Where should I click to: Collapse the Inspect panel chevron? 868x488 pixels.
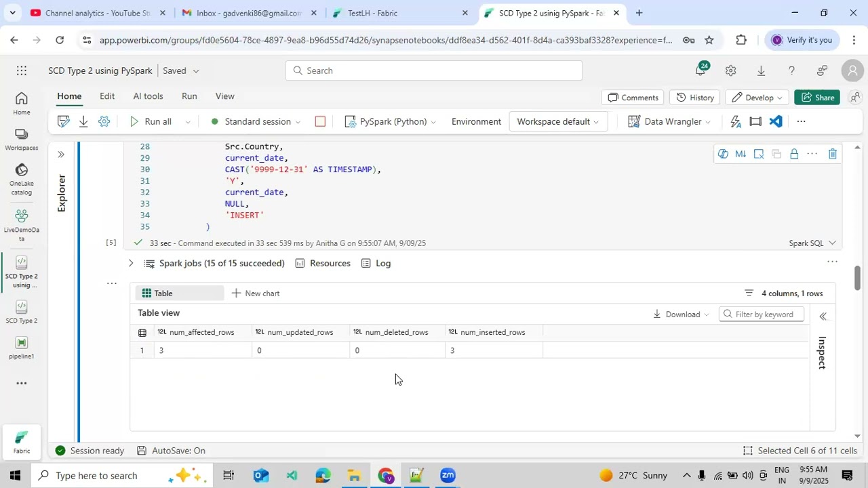(x=823, y=317)
